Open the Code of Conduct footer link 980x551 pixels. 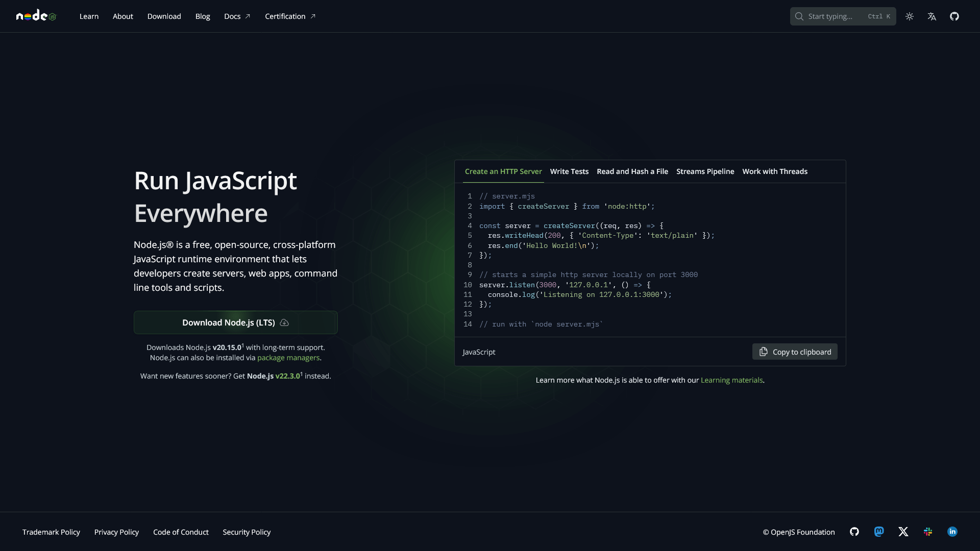181,532
